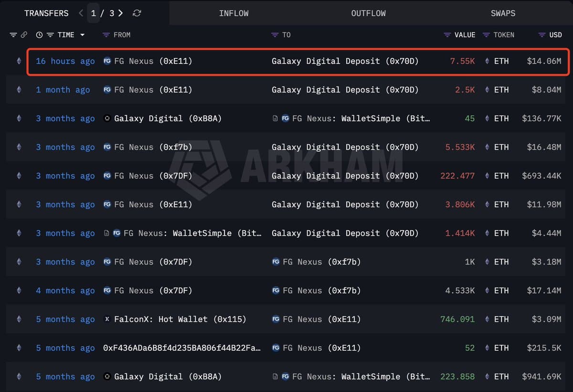Expand the TIME sort dropdown arrow
Image resolution: width=573 pixels, height=392 pixels.
pos(82,35)
